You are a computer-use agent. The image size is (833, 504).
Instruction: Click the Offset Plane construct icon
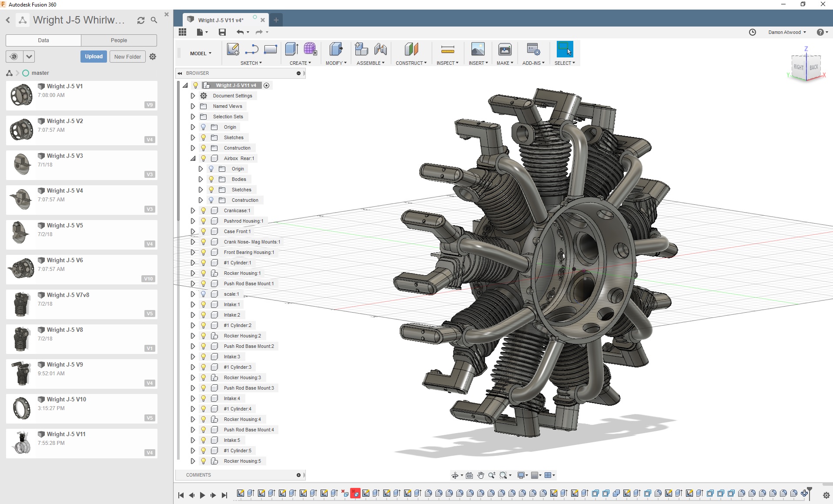pos(411,49)
